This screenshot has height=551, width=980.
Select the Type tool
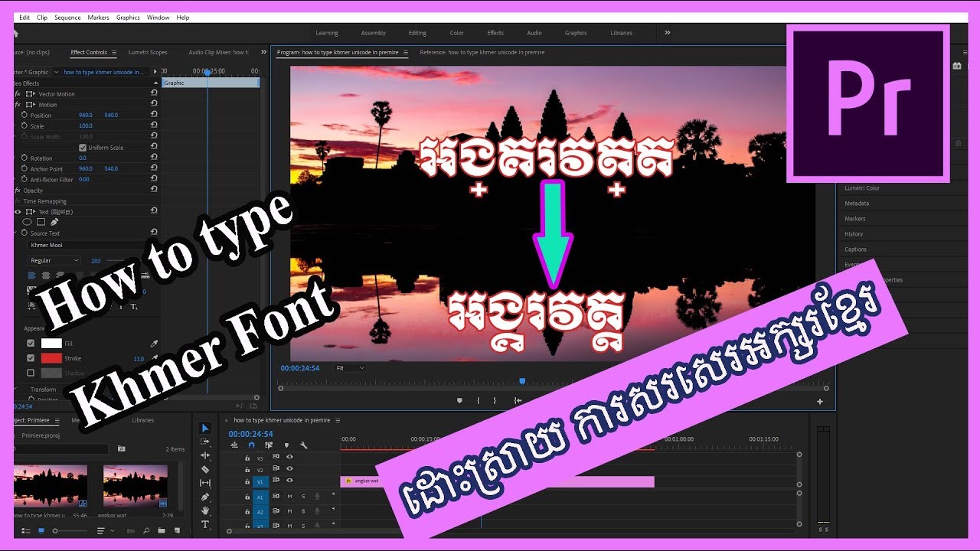coord(205,524)
